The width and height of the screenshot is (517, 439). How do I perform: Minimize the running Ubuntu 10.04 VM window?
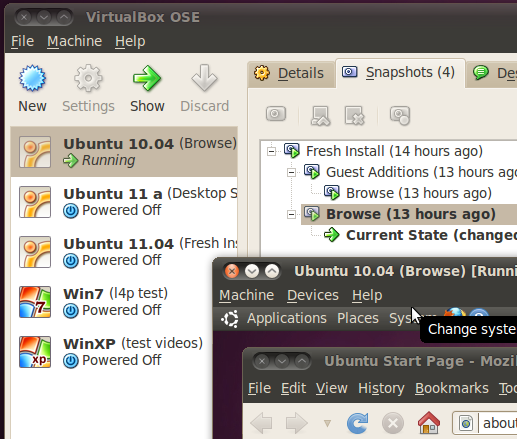tap(252, 271)
